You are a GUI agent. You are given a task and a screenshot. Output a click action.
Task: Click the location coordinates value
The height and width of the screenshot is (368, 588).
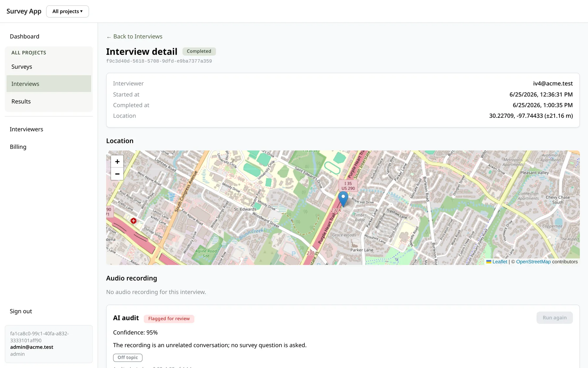531,116
